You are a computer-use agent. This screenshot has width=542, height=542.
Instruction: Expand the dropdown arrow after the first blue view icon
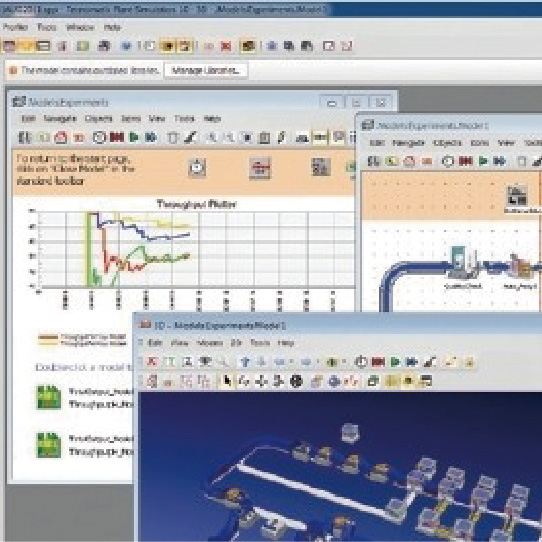(291, 362)
